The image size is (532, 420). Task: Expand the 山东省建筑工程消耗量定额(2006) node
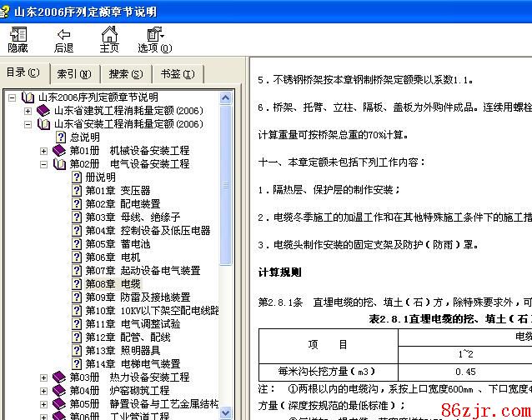28,111
